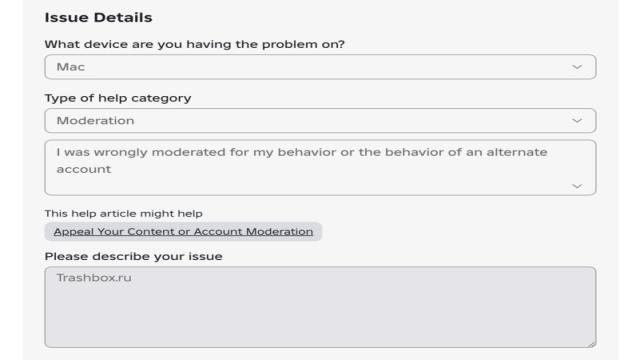640x360 pixels.
Task: Click the 'Please describe your issue' label
Action: coord(133,257)
